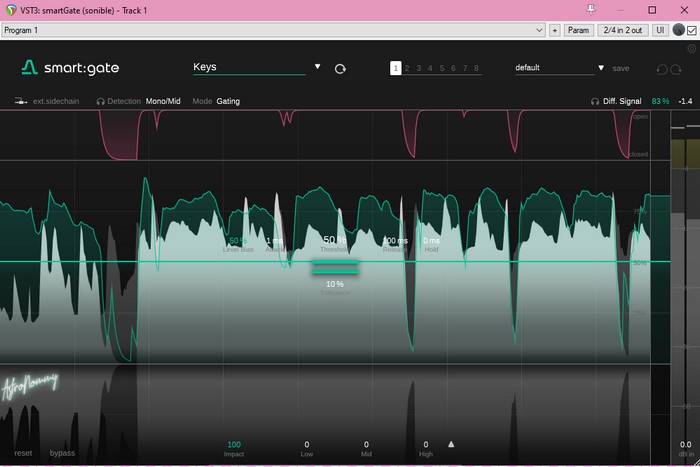Toggle plugin bypass
The image size is (700, 467).
click(62, 453)
